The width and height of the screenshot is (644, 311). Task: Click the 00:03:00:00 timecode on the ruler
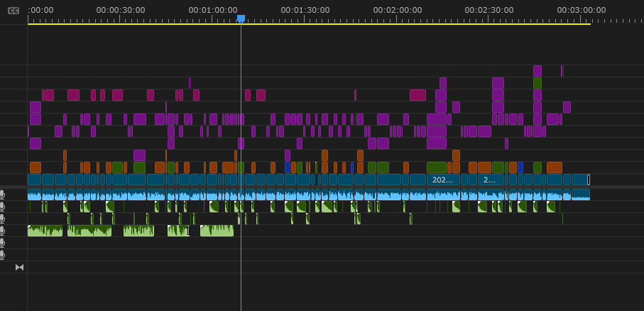click(x=581, y=10)
